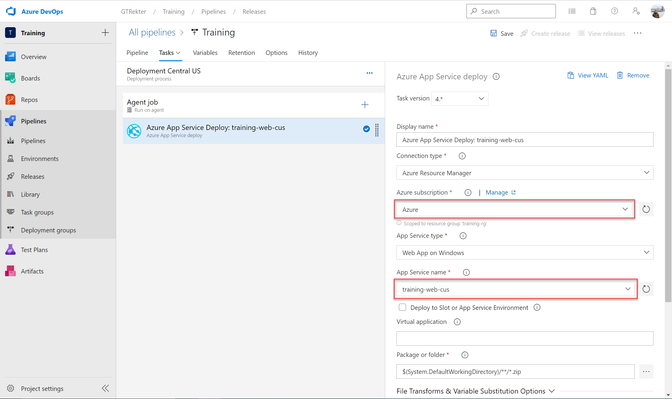Browse for package or folder path

646,372
